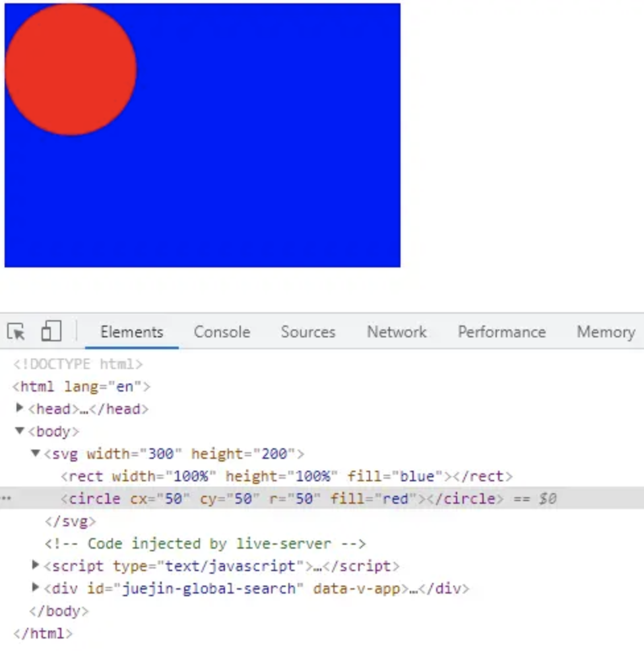Image resolution: width=644 pixels, height=651 pixels.
Task: Switch to the Console tab
Action: pyautogui.click(x=221, y=332)
